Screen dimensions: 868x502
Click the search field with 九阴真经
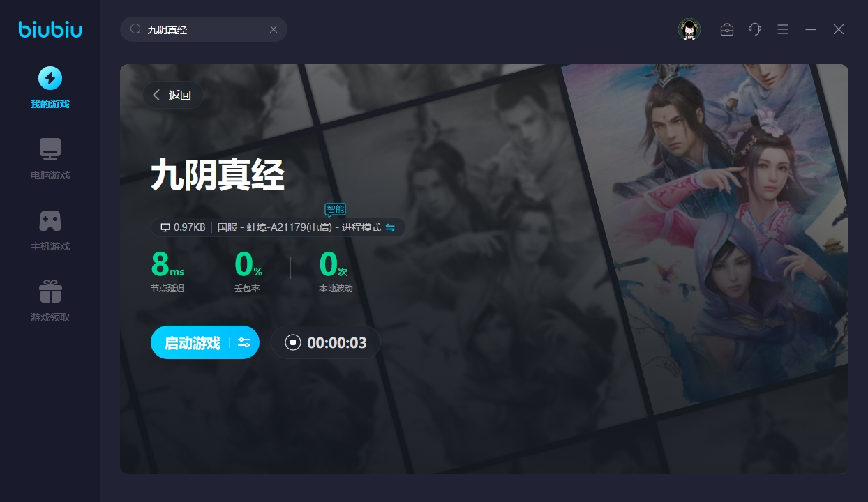204,29
